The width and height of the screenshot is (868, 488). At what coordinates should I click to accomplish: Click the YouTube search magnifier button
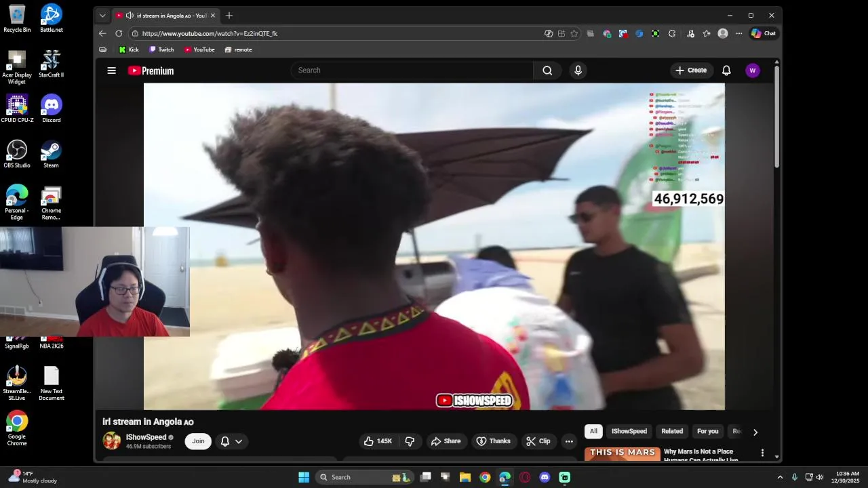(x=547, y=70)
